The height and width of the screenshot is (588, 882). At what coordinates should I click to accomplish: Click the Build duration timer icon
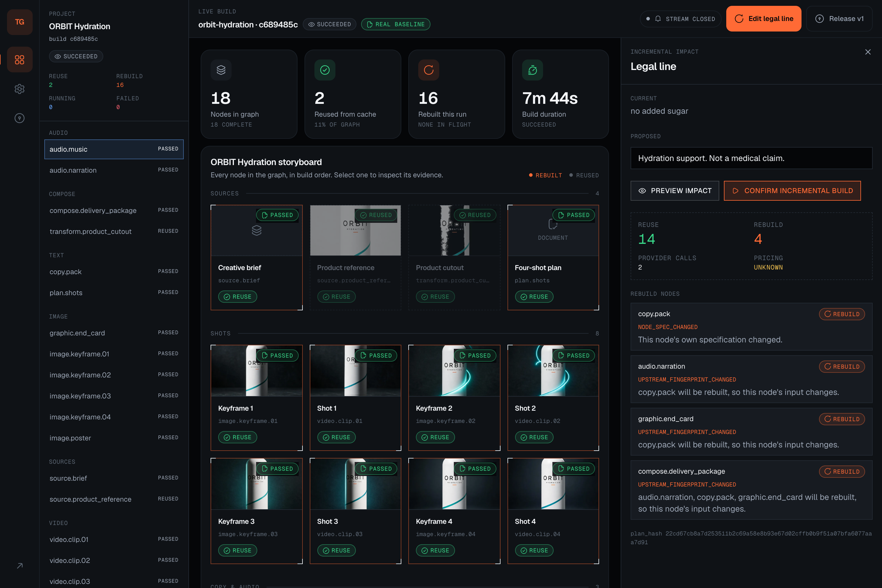(x=533, y=70)
